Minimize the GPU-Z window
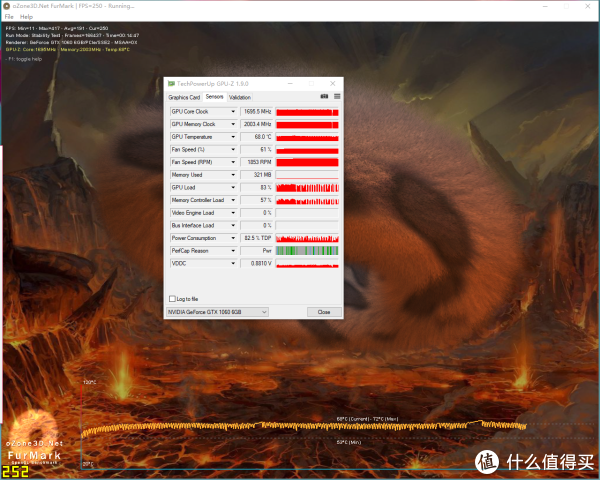This screenshot has width=600, height=480. pos(290,83)
